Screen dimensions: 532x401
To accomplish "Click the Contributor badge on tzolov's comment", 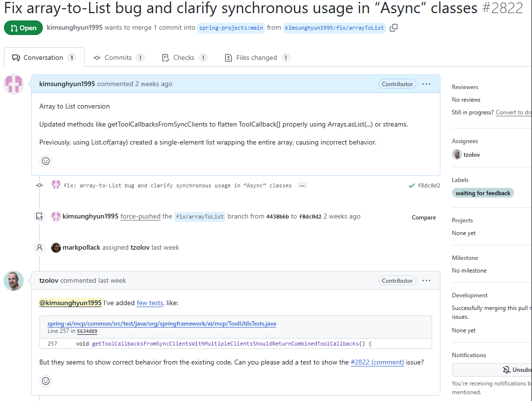I will click(x=398, y=281).
